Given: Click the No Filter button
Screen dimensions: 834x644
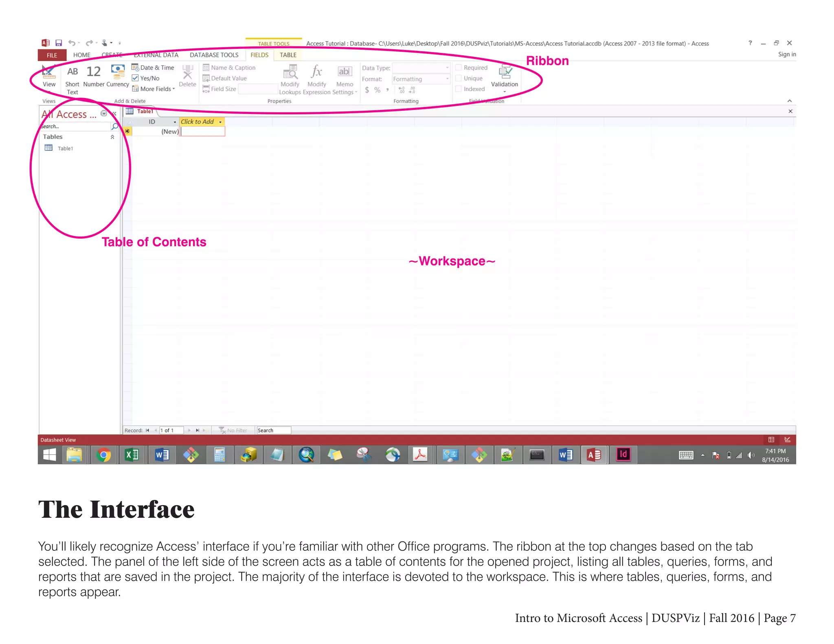Looking at the screenshot, I should click(x=233, y=430).
